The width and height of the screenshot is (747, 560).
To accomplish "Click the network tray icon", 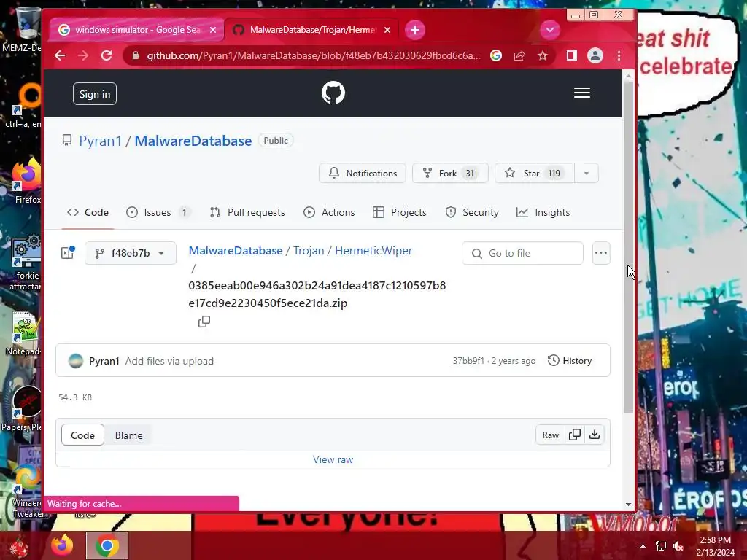I will pos(661,546).
